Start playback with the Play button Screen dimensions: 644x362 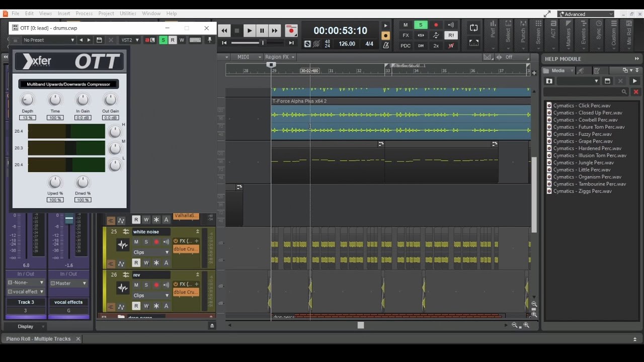[x=250, y=31]
